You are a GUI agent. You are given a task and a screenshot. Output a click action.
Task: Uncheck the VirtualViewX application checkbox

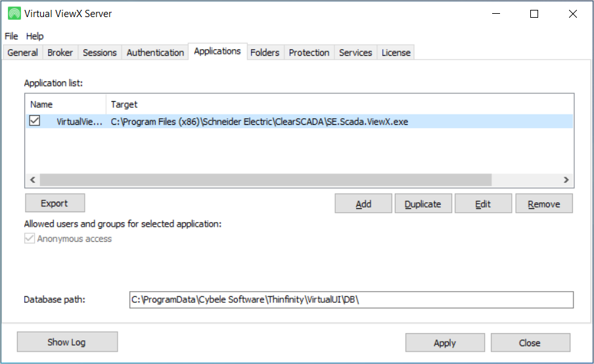[35, 121]
